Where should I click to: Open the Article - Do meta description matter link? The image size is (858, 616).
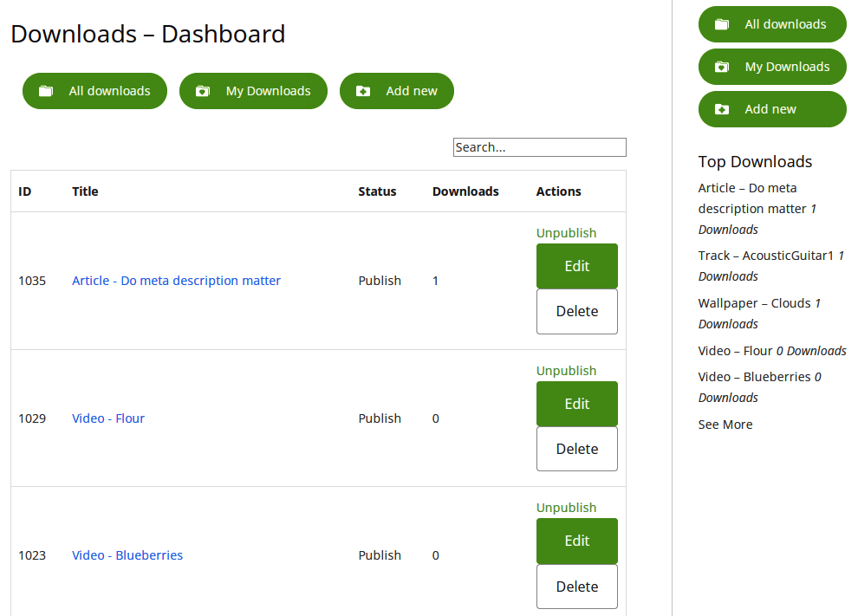pyautogui.click(x=176, y=281)
